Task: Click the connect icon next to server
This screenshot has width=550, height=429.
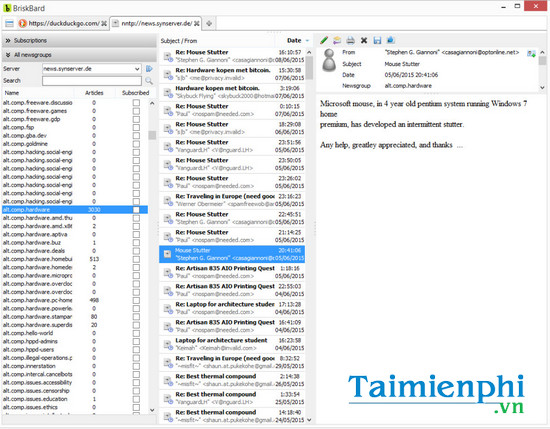Action: pyautogui.click(x=149, y=68)
